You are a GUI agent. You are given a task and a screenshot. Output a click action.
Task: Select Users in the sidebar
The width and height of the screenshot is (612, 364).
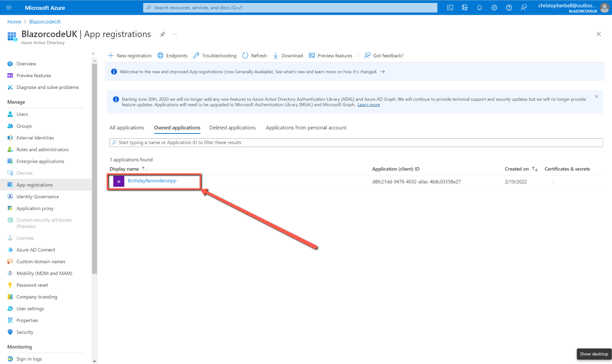click(22, 114)
